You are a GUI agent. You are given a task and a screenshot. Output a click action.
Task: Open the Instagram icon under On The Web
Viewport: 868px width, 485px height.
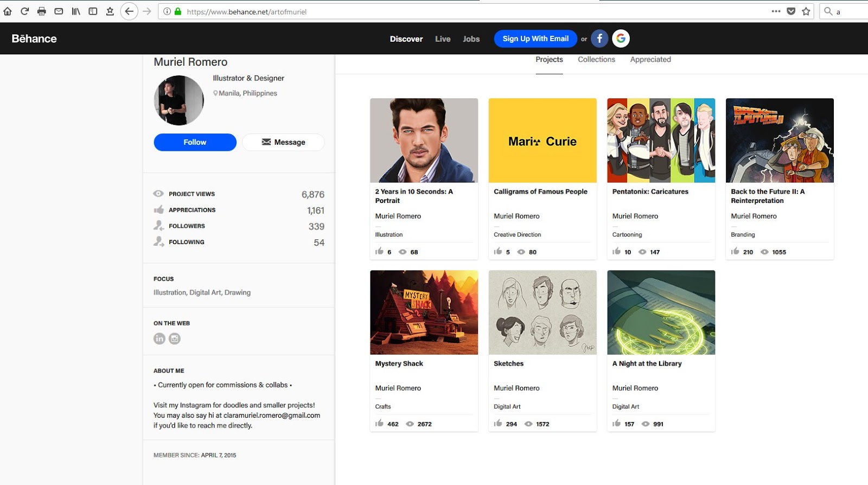point(175,339)
